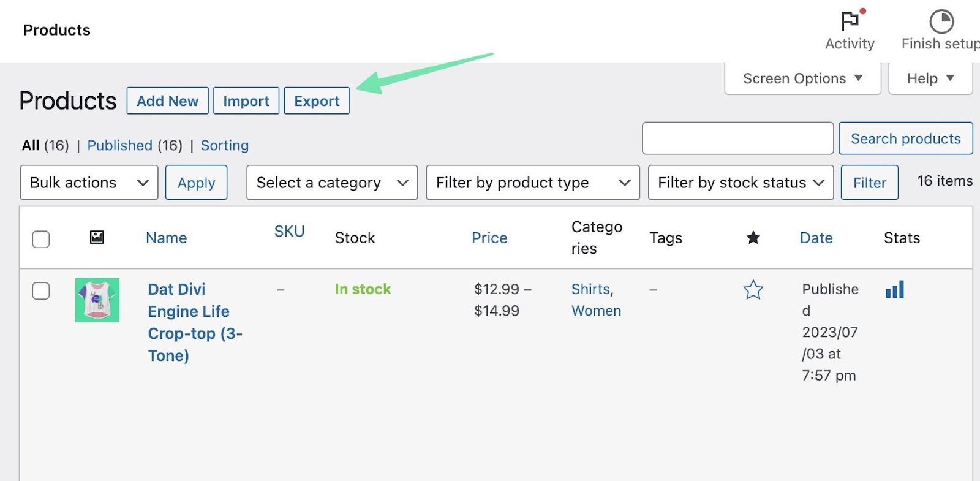Image resolution: width=980 pixels, height=481 pixels.
Task: Open the Activity flag icon
Action: [x=850, y=21]
